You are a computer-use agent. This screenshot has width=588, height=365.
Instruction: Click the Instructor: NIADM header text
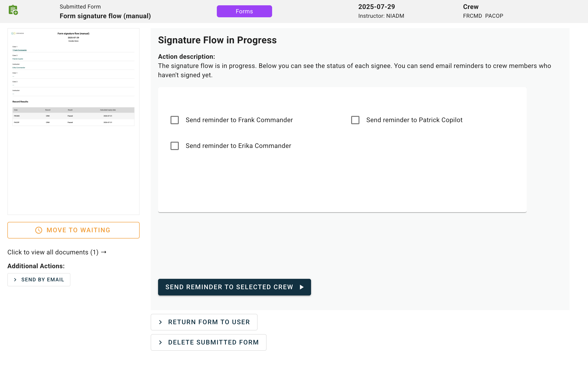click(x=381, y=16)
